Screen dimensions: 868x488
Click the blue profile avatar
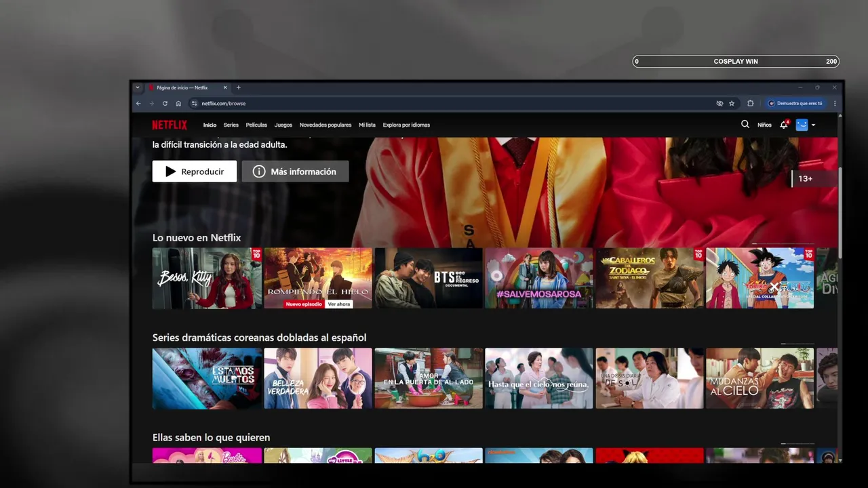click(802, 125)
